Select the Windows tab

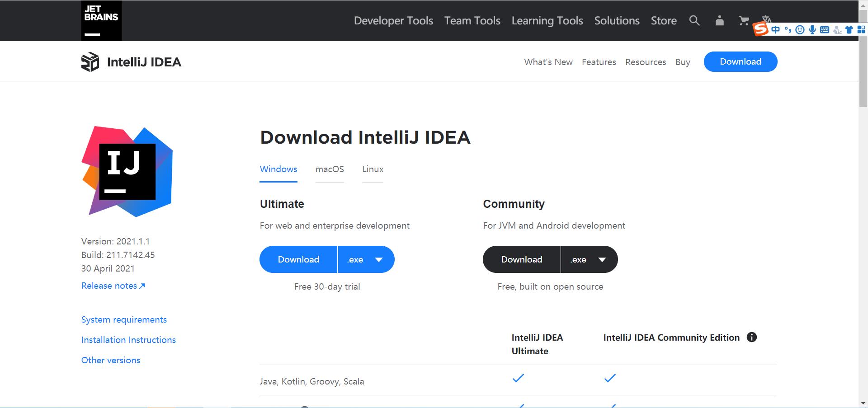point(278,169)
